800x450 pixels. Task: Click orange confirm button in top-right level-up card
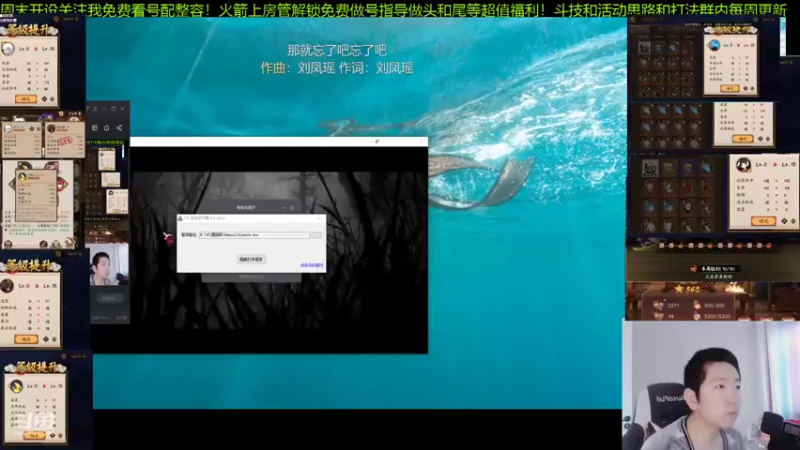click(730, 88)
